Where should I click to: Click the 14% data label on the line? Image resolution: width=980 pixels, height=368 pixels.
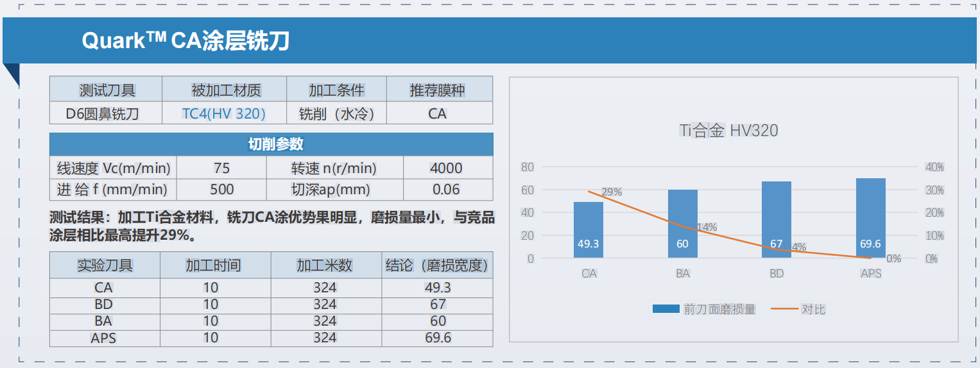[707, 227]
